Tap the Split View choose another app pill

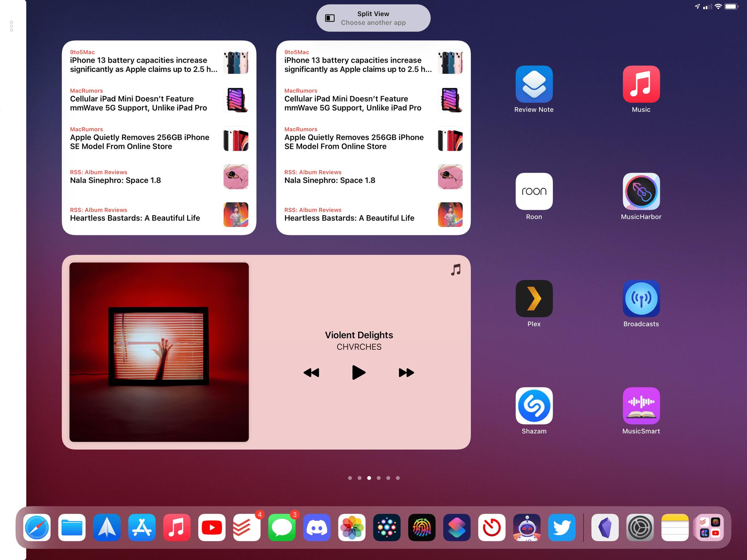pyautogui.click(x=373, y=18)
